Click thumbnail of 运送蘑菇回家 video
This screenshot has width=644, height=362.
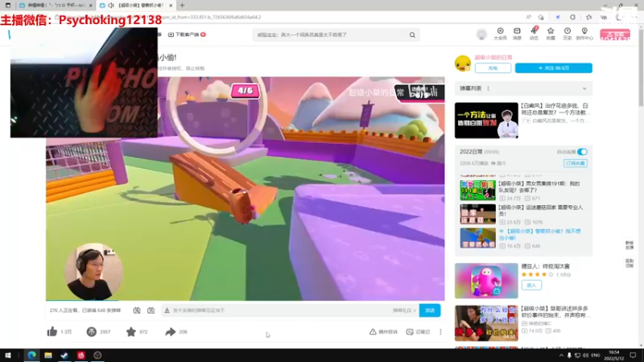click(477, 214)
